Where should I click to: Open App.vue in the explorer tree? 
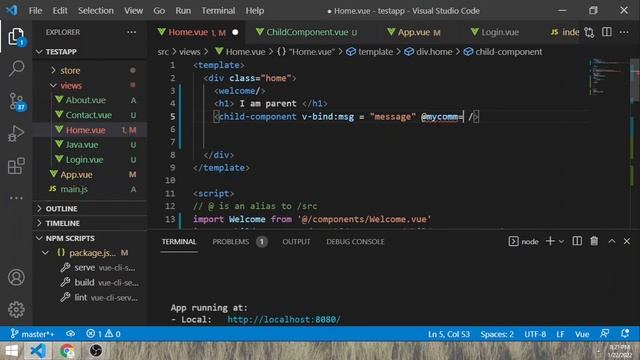89,174
